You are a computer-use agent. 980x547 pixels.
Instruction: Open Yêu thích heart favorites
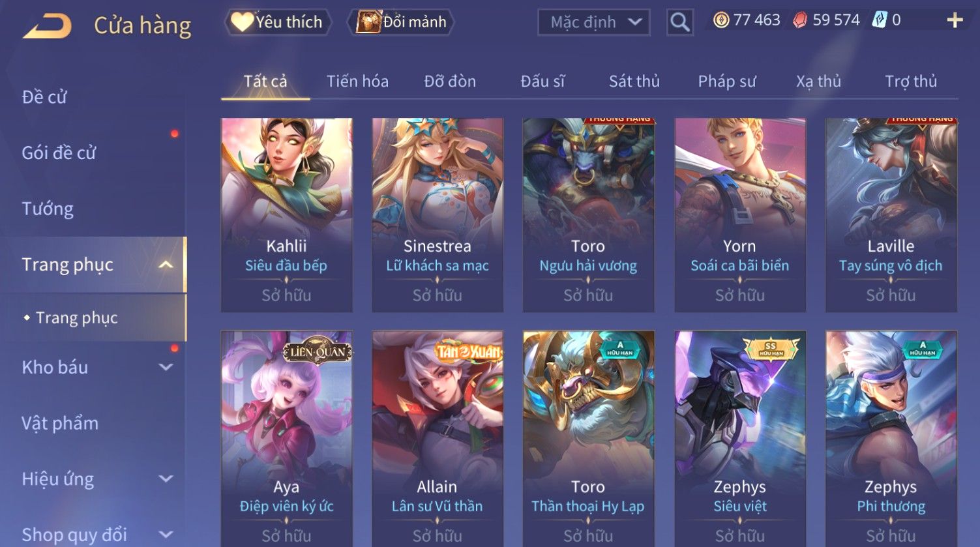[278, 22]
